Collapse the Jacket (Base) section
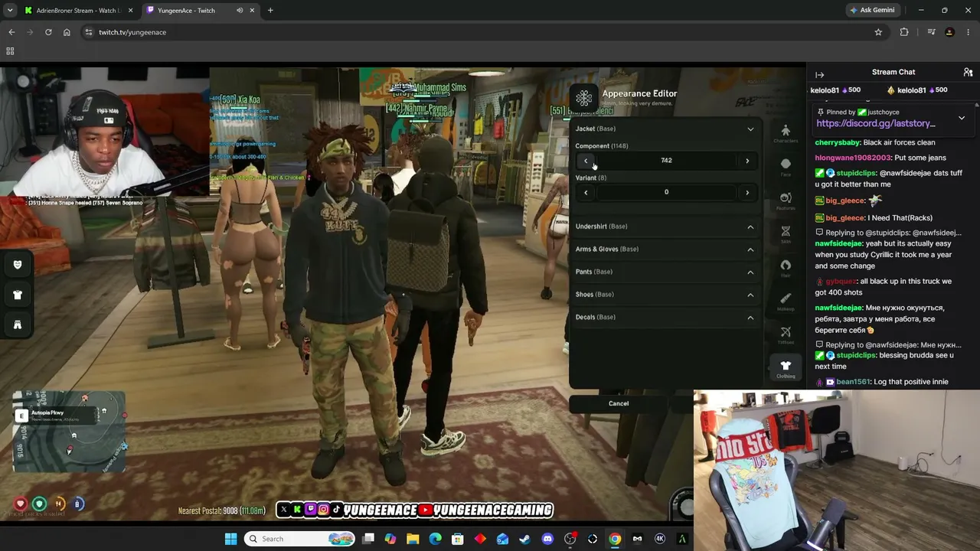Viewport: 980px width, 551px height. [x=750, y=129]
